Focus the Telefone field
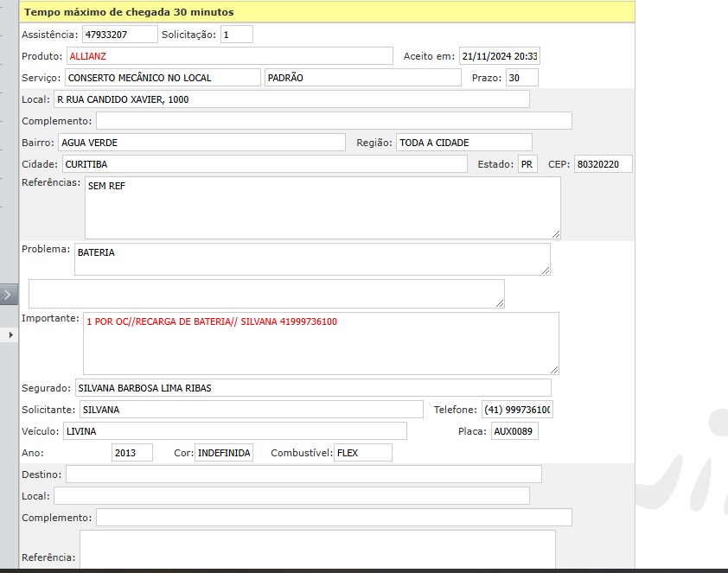The image size is (728, 573). click(517, 410)
